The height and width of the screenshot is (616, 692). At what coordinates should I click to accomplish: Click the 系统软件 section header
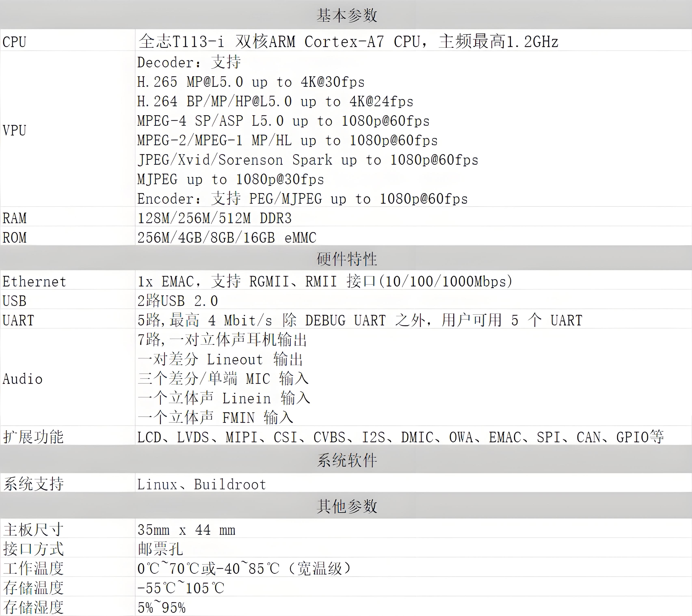tap(347, 461)
